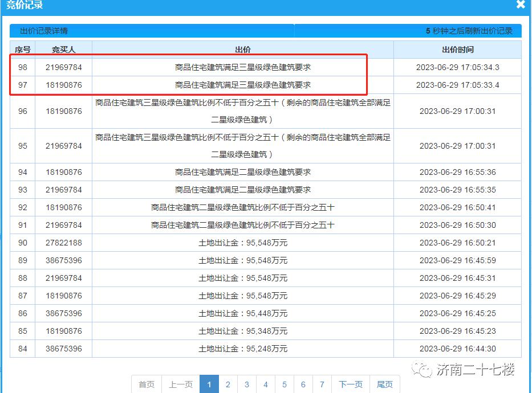
Task: Click the 出价 column header
Action: [x=243, y=50]
